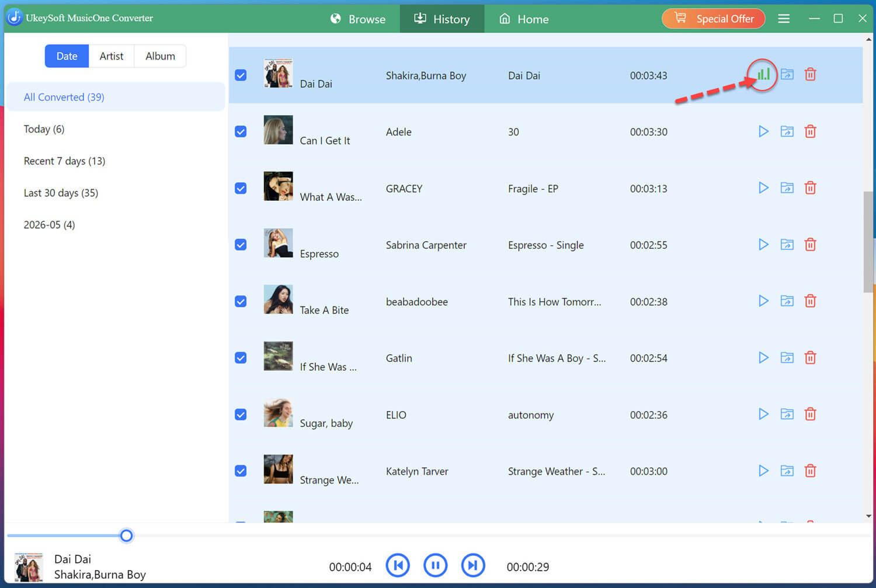The width and height of the screenshot is (876, 588).
Task: Uncheck the Espresso song checkbox
Action: tap(241, 245)
